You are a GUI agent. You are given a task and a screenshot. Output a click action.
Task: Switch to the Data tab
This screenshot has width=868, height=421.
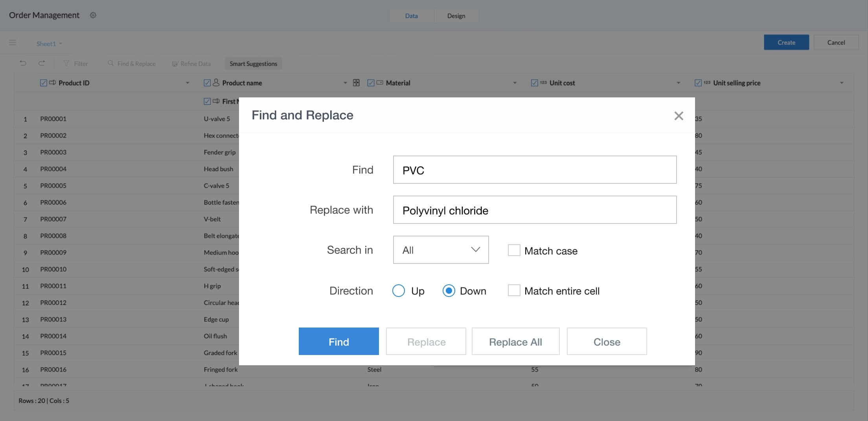tap(411, 16)
